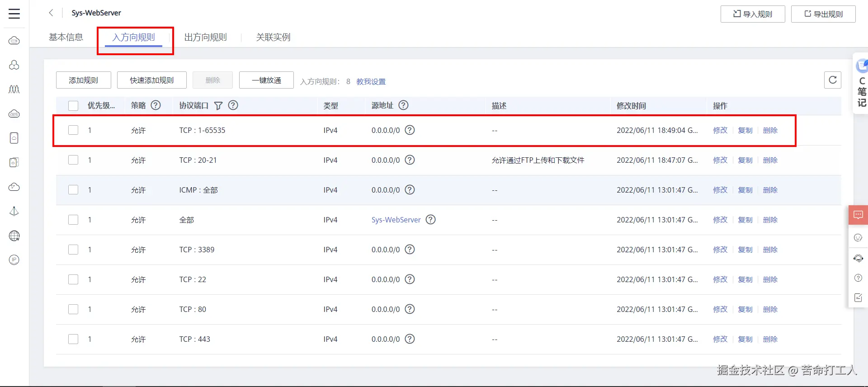Viewport: 868px width, 387px height.
Task: Open the red feedback chat icon
Action: [x=858, y=215]
